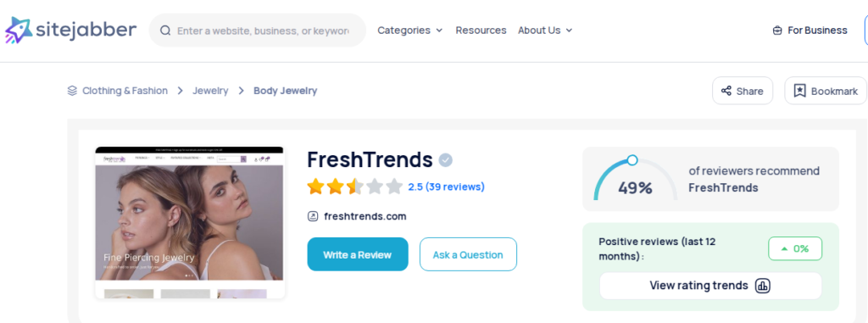Click the Write a Review button
This screenshot has height=323, width=868.
click(358, 254)
